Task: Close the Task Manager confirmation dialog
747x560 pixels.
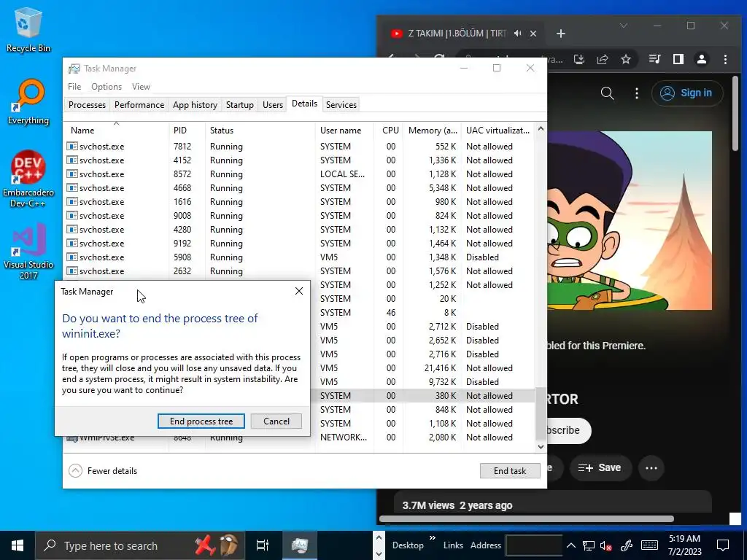Action: tap(298, 291)
